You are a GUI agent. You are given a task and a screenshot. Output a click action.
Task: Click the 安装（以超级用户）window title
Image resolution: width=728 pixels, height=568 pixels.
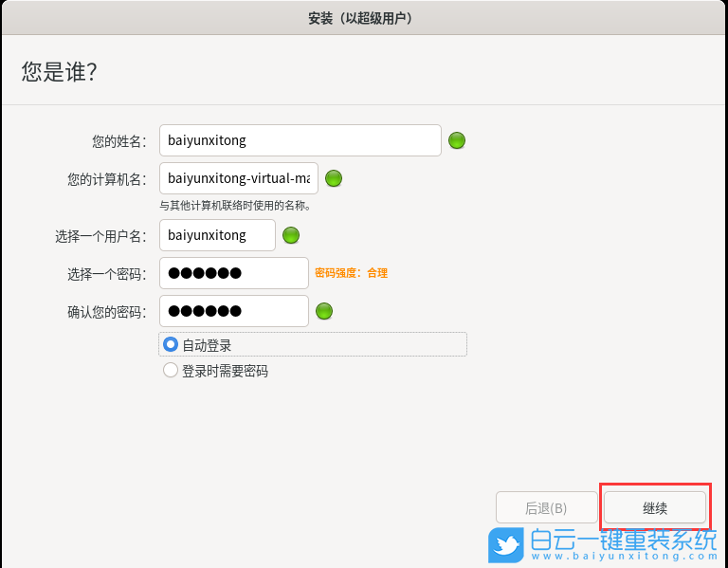(x=361, y=19)
